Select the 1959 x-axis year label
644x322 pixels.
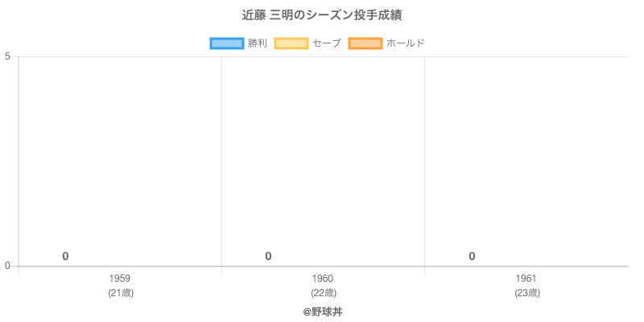[120, 279]
